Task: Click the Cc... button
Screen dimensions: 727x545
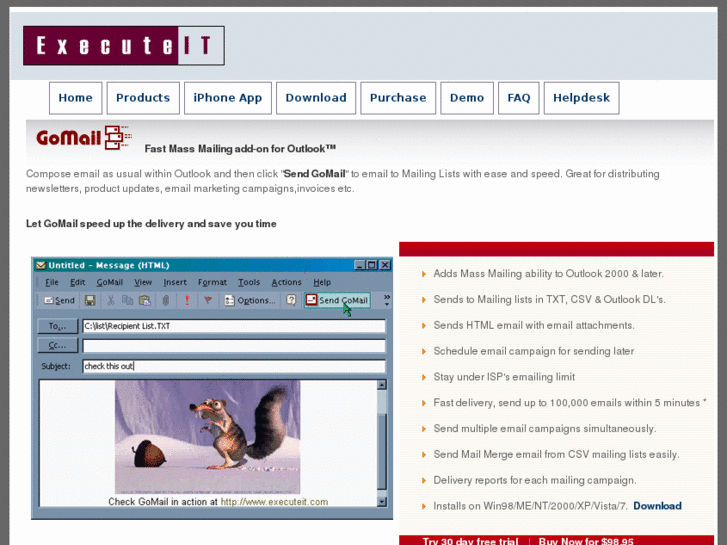Action: (57, 346)
